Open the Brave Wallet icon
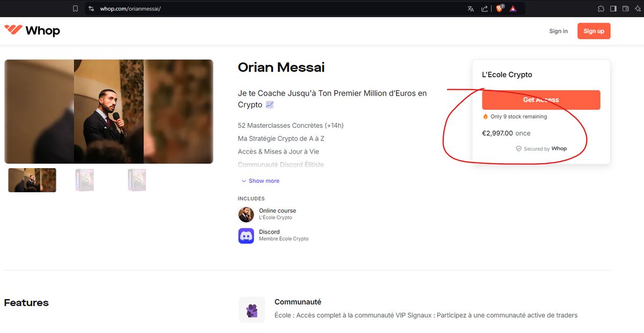This screenshot has width=644, height=333. [x=626, y=9]
